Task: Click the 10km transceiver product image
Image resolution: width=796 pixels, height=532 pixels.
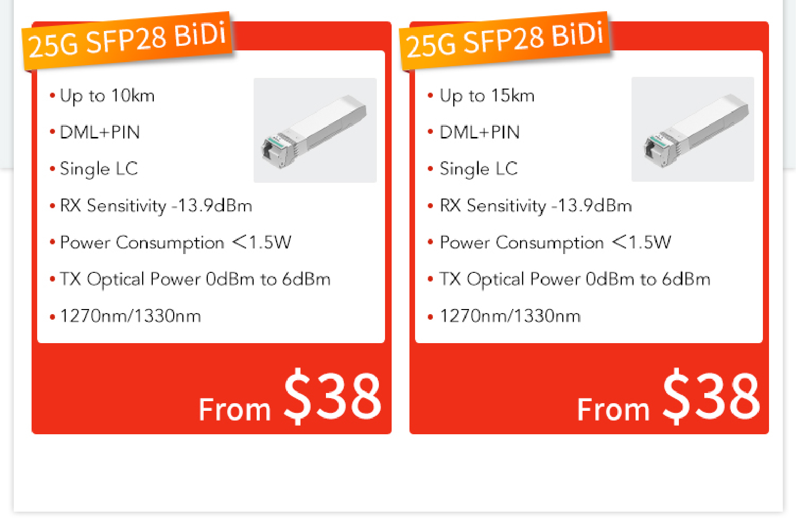Action: point(315,130)
